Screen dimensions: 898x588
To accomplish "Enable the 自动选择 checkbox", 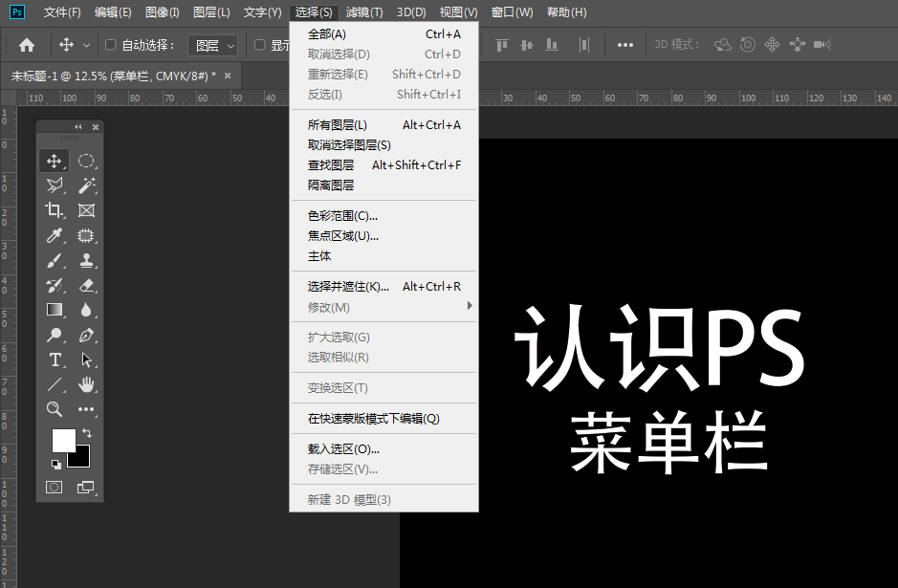I will 108,44.
